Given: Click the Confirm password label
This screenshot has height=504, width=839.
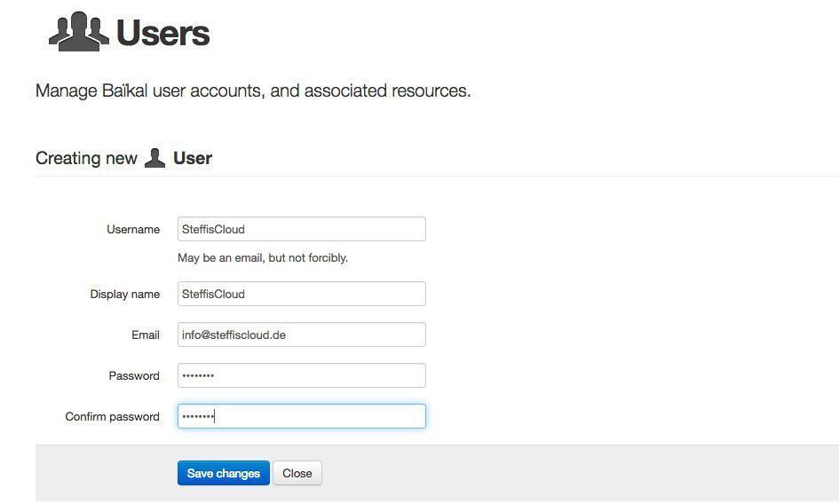Looking at the screenshot, I should (112, 416).
